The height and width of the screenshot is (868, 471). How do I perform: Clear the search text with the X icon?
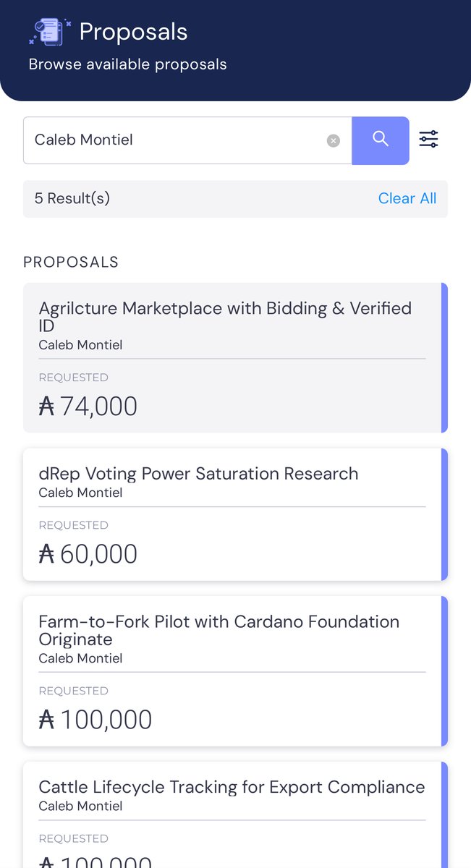tap(333, 140)
